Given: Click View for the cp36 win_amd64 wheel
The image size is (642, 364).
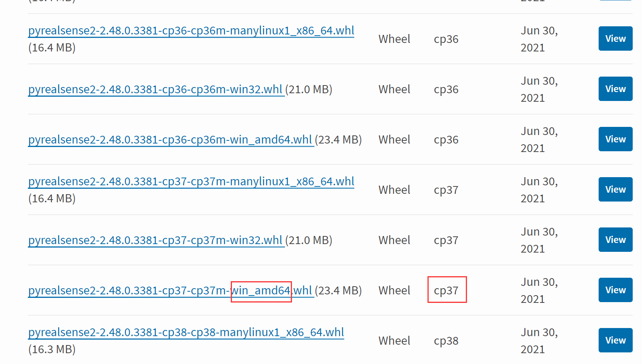Looking at the screenshot, I should [615, 139].
